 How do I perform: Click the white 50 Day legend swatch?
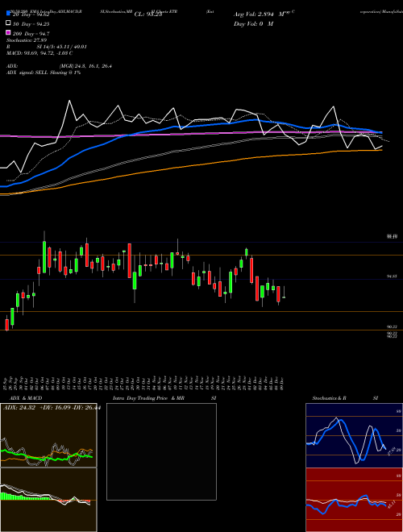click(8, 23)
